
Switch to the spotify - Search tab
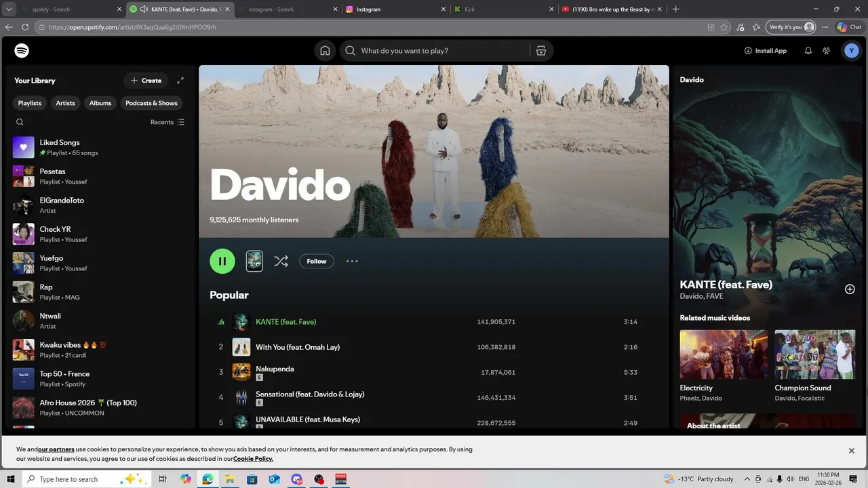71,9
